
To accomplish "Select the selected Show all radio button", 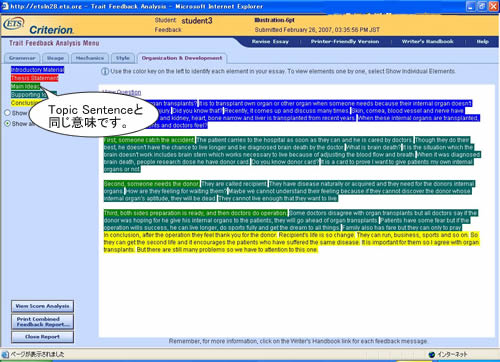I will (x=7, y=123).
